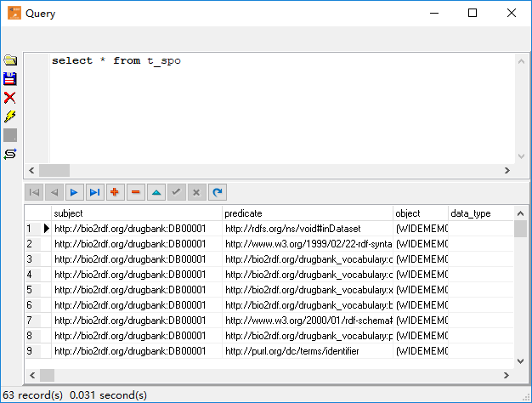This screenshot has width=532, height=403.
Task: Post edit with the checkmark button
Action: click(x=177, y=192)
